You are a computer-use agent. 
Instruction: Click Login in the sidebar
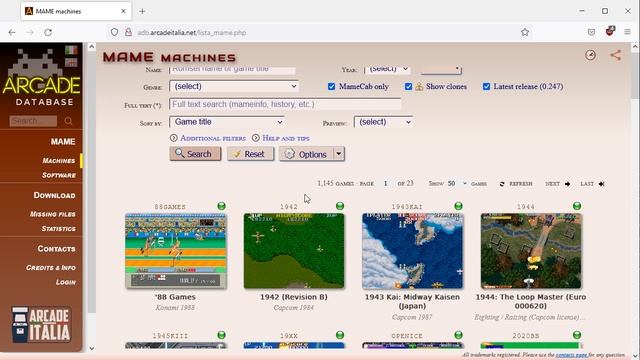click(x=66, y=282)
